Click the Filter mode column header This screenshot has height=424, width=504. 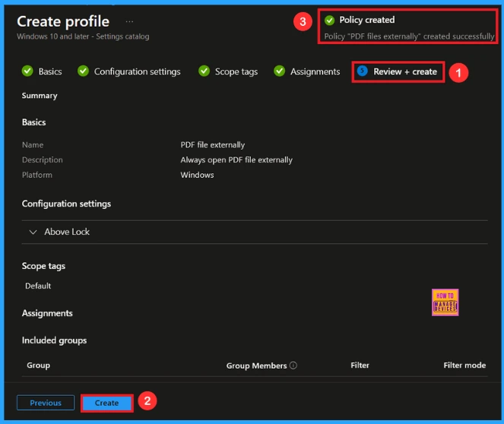[464, 365]
